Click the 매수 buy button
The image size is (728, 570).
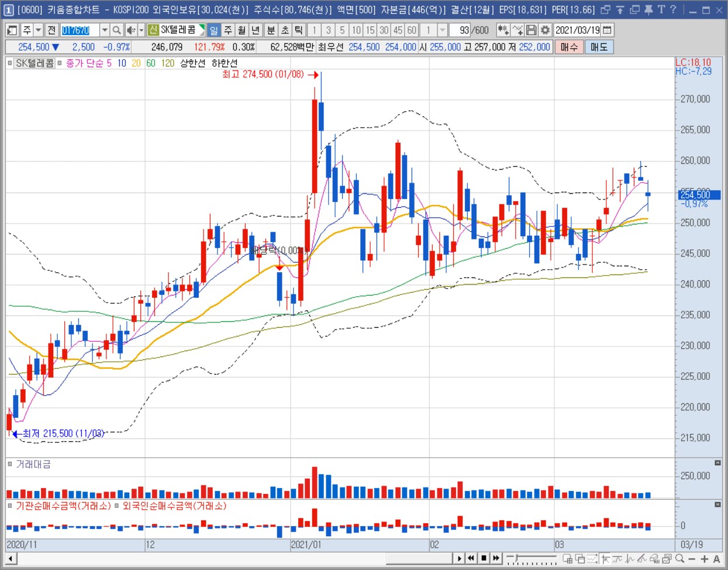(x=569, y=47)
